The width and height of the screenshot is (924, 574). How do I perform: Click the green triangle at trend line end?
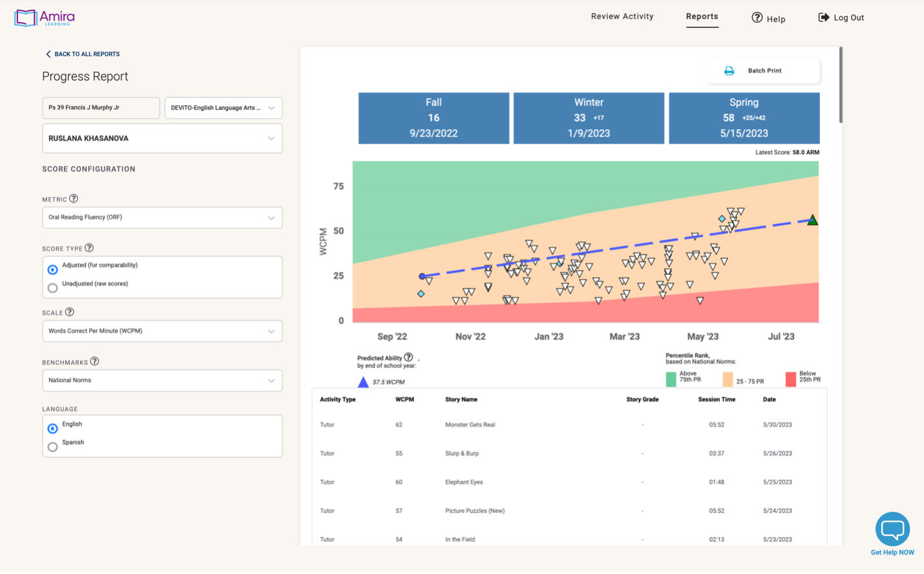pyautogui.click(x=812, y=220)
